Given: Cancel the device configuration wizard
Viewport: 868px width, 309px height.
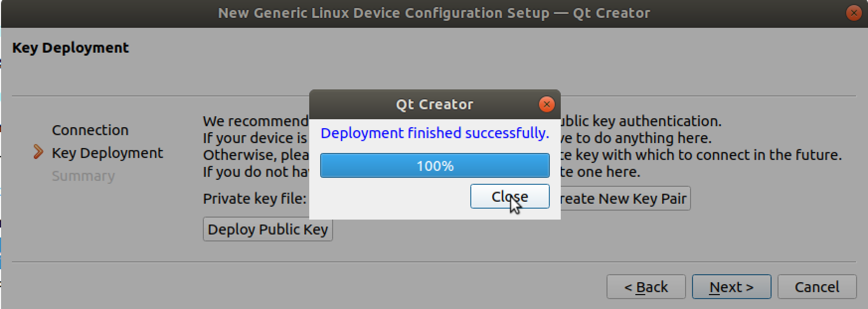Looking at the screenshot, I should point(817,287).
